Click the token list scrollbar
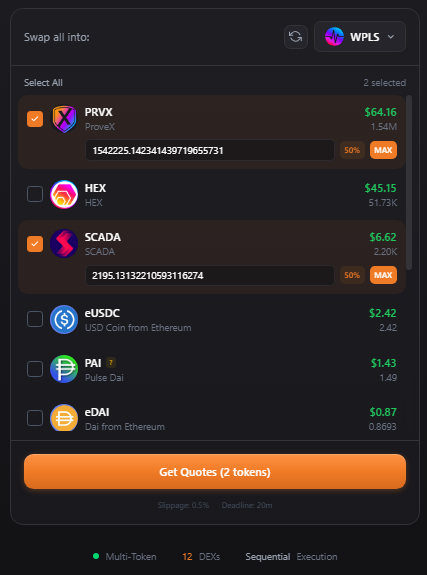The height and width of the screenshot is (575, 427). tap(409, 183)
